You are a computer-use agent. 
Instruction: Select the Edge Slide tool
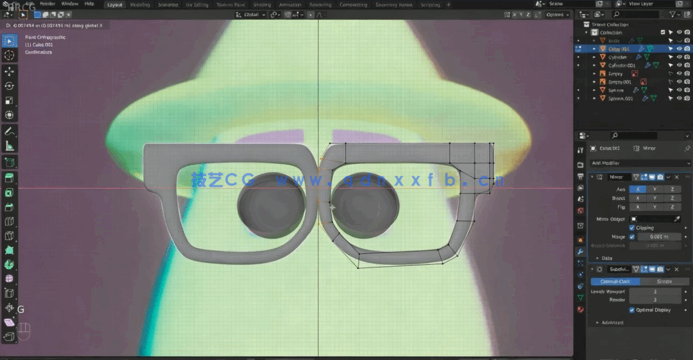coord(9,293)
